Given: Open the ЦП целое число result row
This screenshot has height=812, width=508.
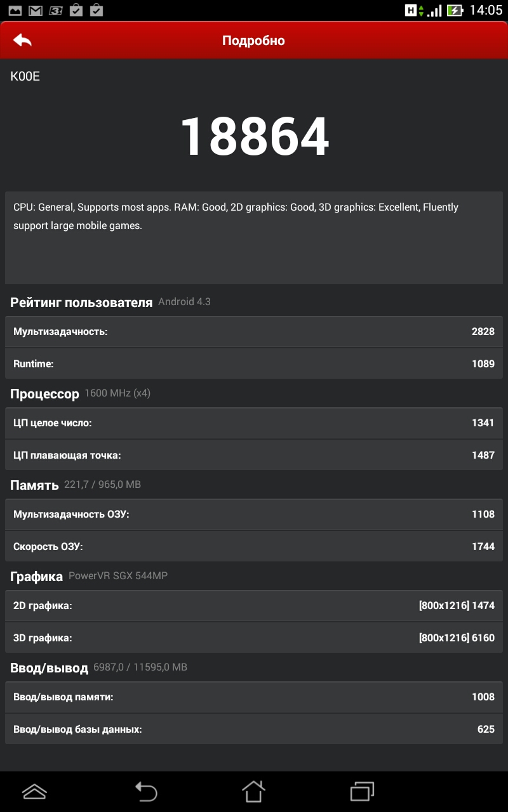Looking at the screenshot, I should pos(254,423).
